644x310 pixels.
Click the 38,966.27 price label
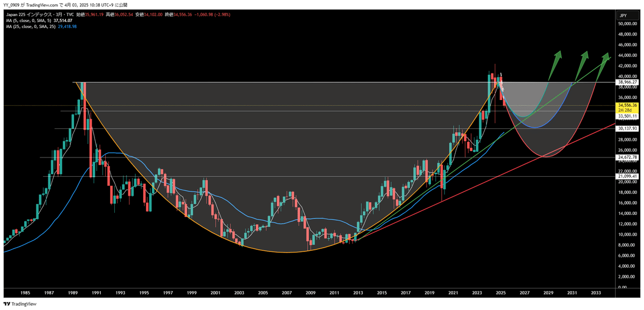tap(627, 82)
